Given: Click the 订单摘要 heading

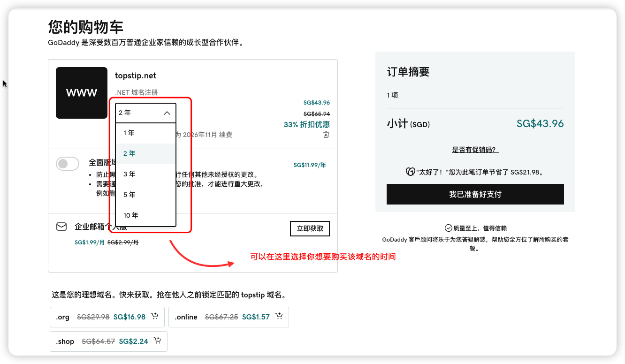Looking at the screenshot, I should click(x=408, y=72).
